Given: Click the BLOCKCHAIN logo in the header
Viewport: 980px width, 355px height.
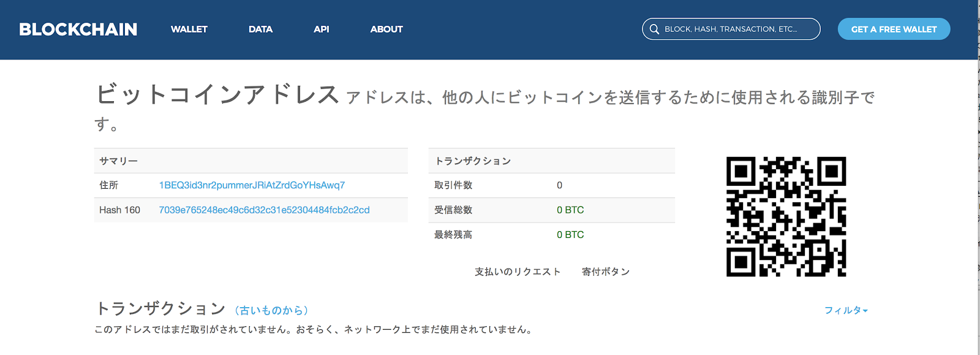Looking at the screenshot, I should [x=78, y=29].
